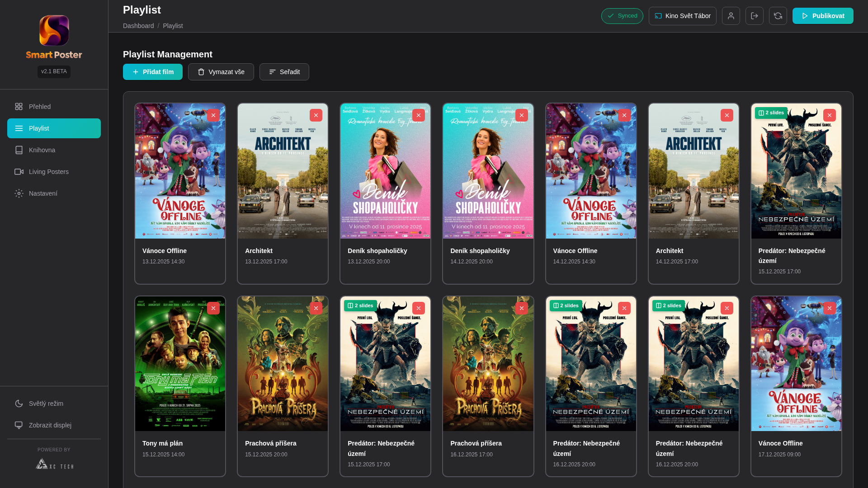The image size is (868, 488).
Task: Click the Dashboard breadcrumb link
Action: click(138, 26)
